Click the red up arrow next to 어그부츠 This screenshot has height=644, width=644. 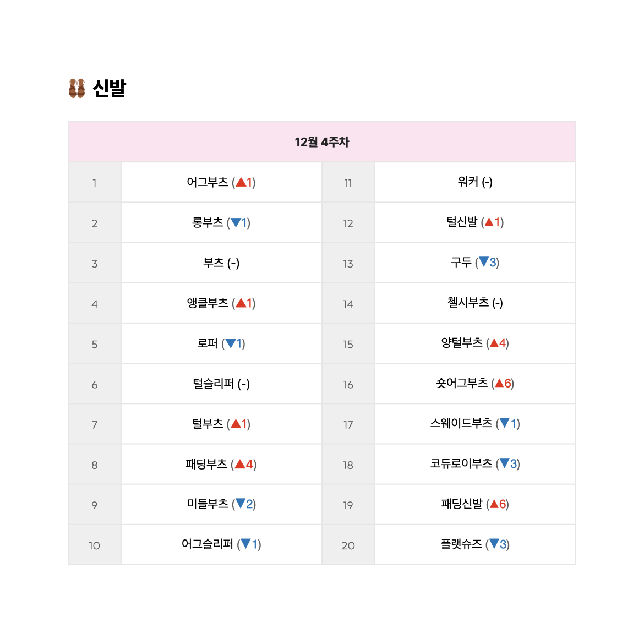[241, 182]
